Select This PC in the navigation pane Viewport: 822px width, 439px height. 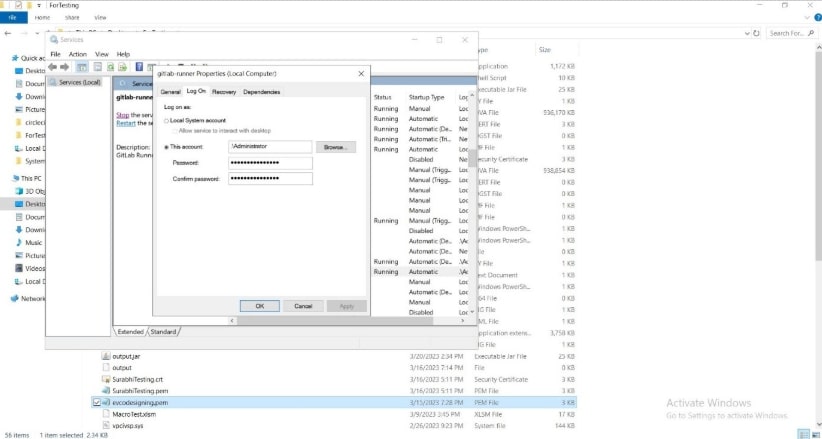pos(27,178)
